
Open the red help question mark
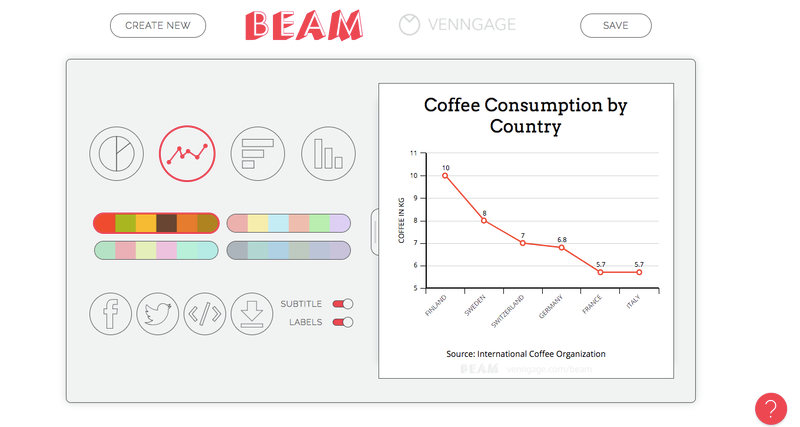(771, 409)
